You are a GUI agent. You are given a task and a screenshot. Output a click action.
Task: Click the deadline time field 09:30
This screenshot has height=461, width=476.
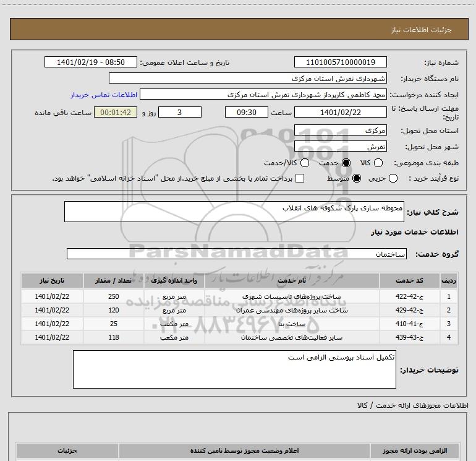[x=247, y=113]
